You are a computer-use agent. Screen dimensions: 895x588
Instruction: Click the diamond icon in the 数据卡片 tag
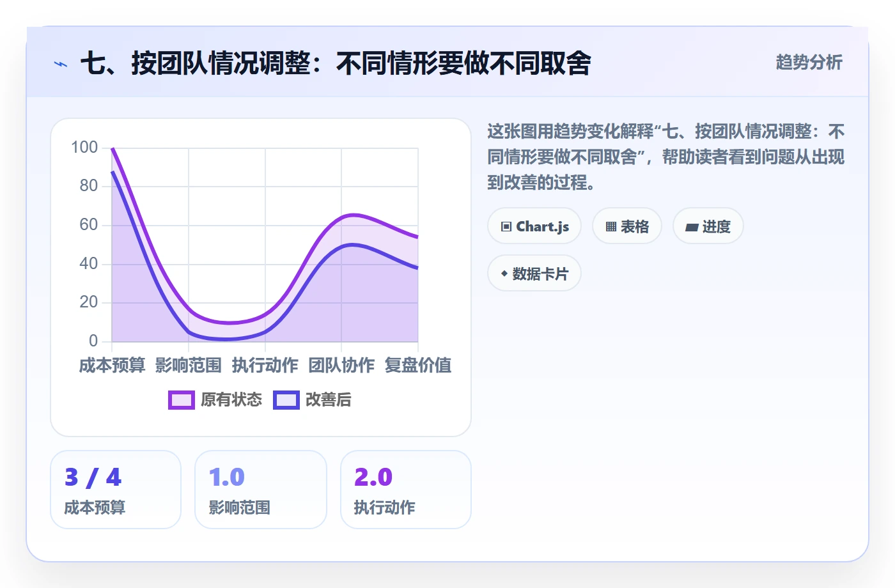[504, 274]
